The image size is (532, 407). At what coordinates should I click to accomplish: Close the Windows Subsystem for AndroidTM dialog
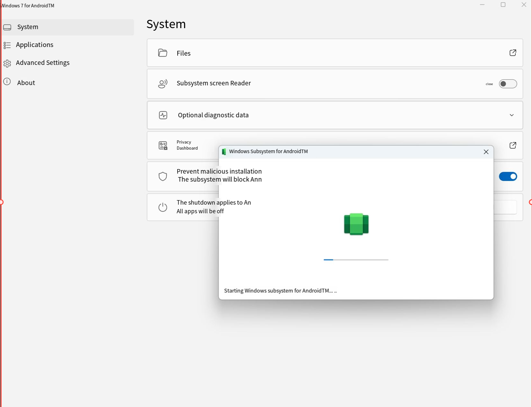pyautogui.click(x=486, y=152)
